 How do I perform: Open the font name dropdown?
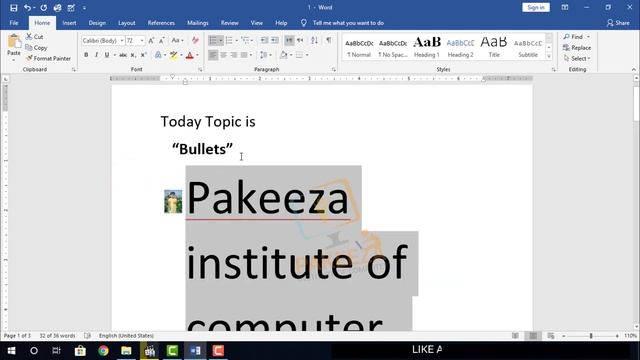pos(122,40)
